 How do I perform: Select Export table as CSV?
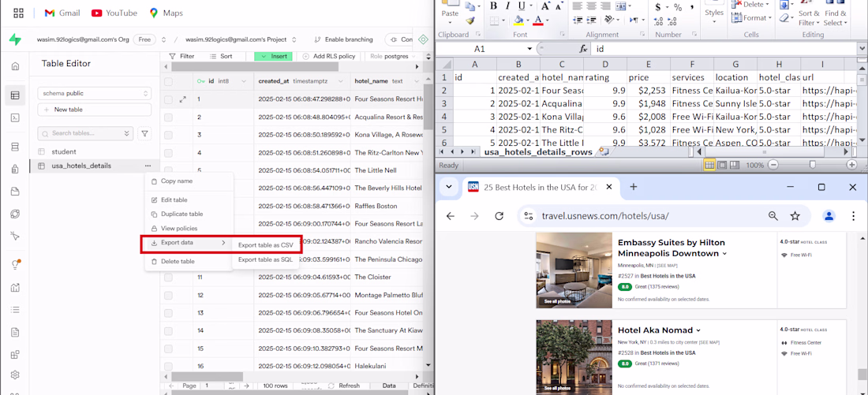[x=266, y=245]
